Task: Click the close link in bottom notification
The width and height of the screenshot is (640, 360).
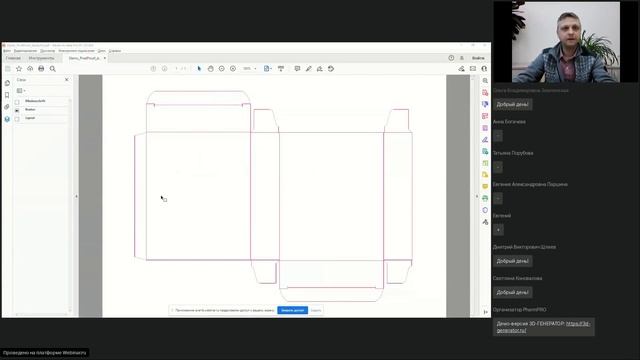Action: pyautogui.click(x=316, y=311)
